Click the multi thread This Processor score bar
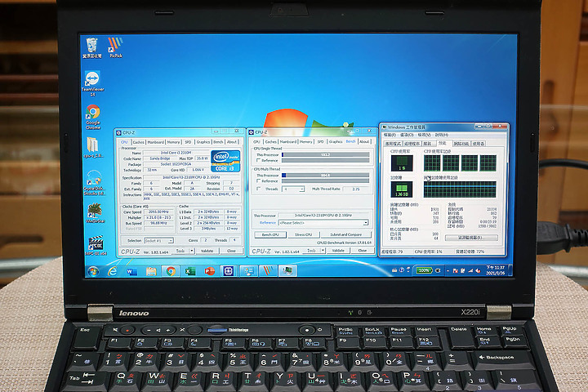The width and height of the screenshot is (588, 392). (326, 176)
